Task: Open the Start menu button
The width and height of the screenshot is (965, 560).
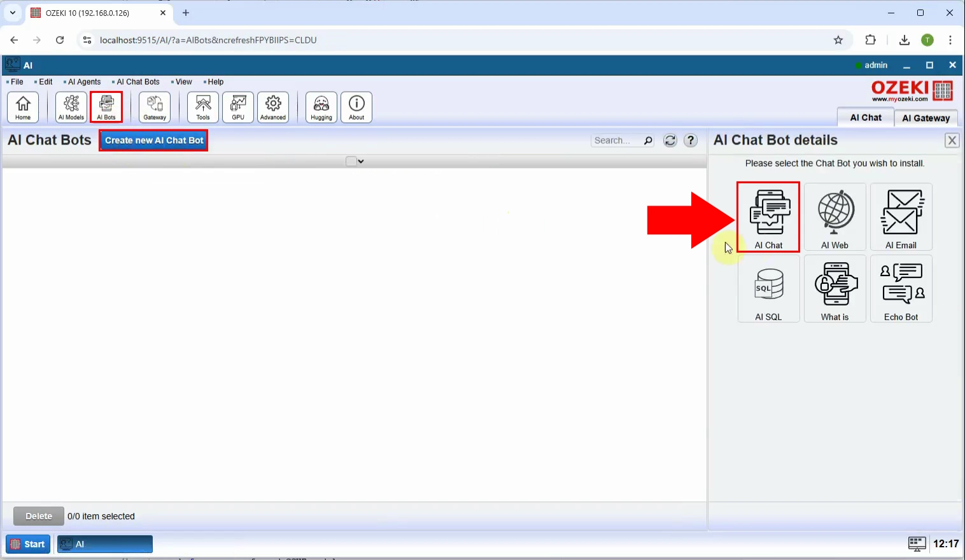Action: (28, 544)
